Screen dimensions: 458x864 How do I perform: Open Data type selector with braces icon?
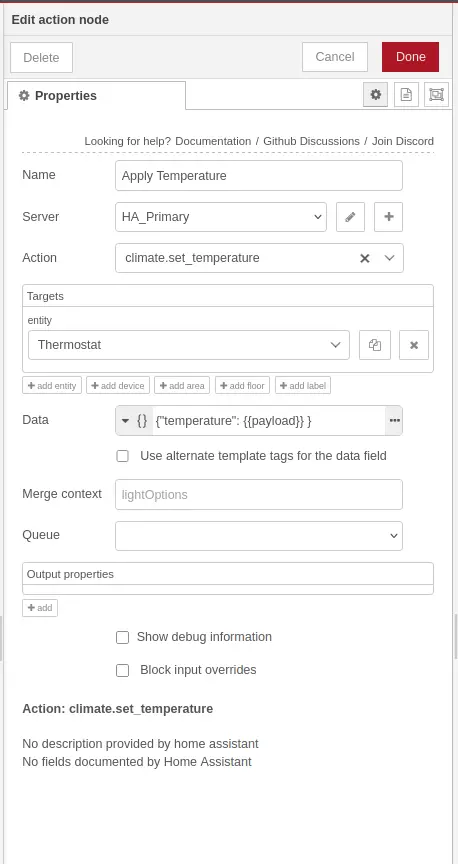point(134,420)
